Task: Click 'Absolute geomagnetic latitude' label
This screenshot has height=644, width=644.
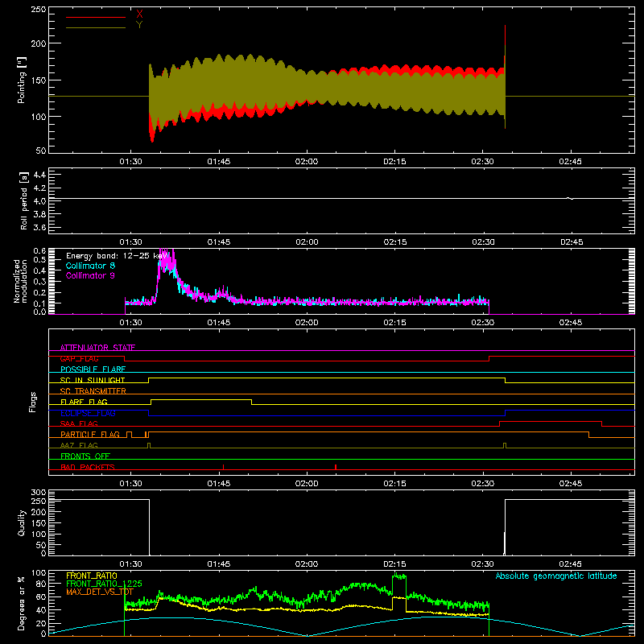Action: [x=556, y=576]
